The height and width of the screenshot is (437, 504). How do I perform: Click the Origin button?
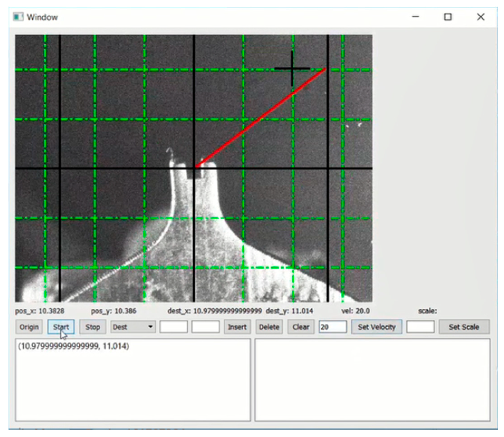coord(29,327)
